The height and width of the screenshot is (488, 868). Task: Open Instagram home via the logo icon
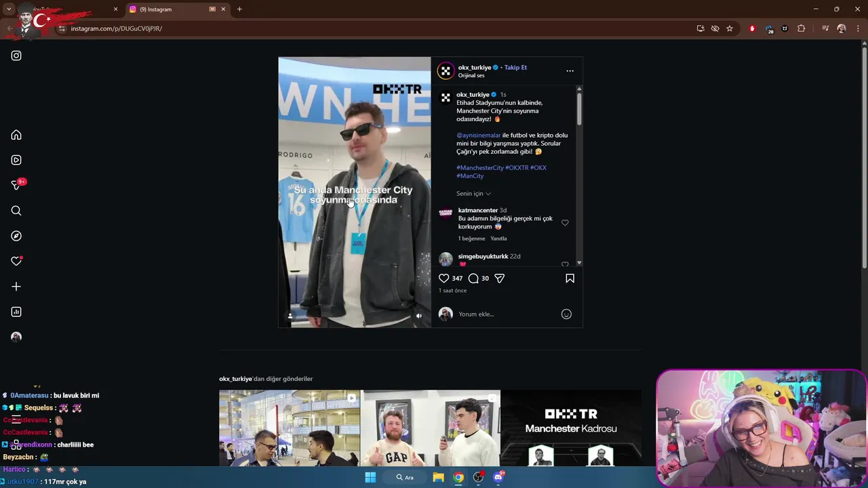[16, 56]
